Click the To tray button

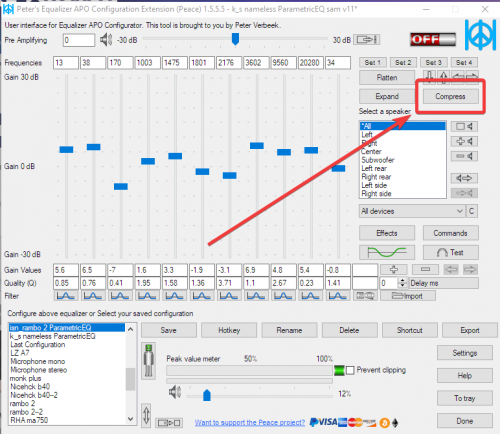click(x=465, y=398)
